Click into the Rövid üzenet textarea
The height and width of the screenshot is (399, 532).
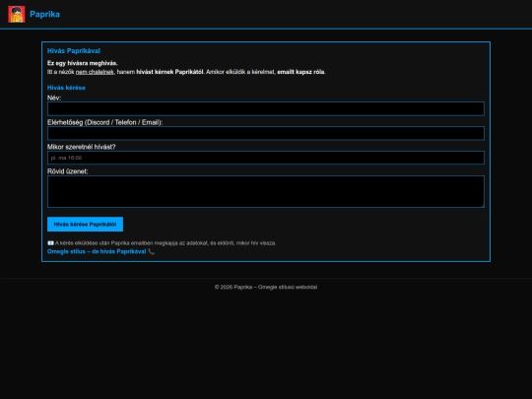pos(266,192)
